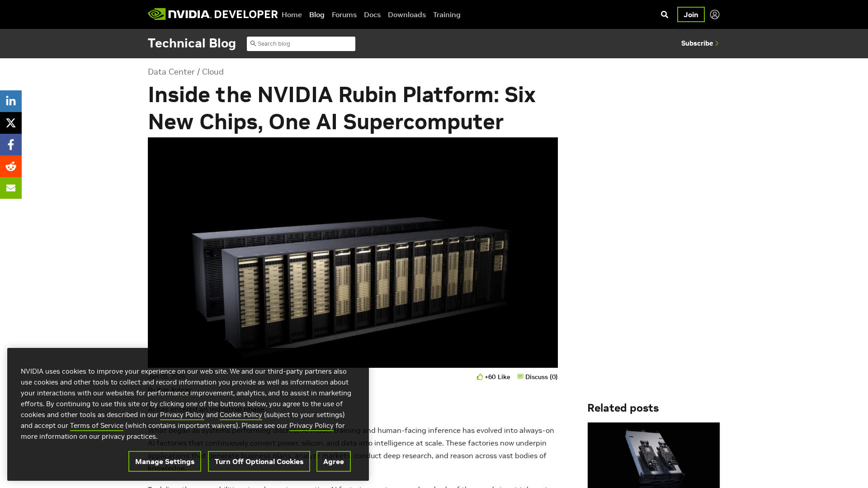Go to Downloads in top navigation
868x488 pixels.
tap(406, 15)
